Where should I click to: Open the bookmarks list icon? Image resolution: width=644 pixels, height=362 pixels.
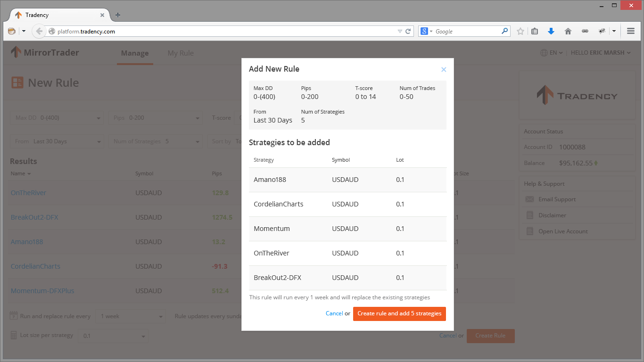535,31
